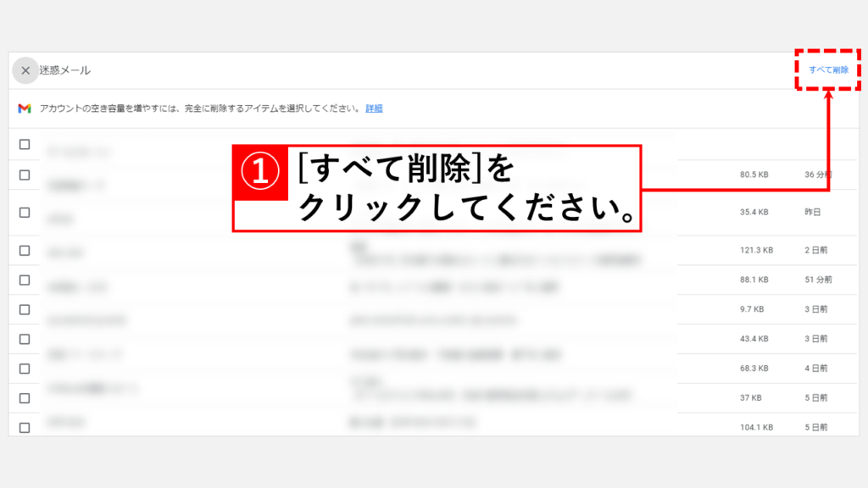This screenshot has width=868, height=488.
Task: Open the mail received 51 分前
Action: tap(433, 280)
